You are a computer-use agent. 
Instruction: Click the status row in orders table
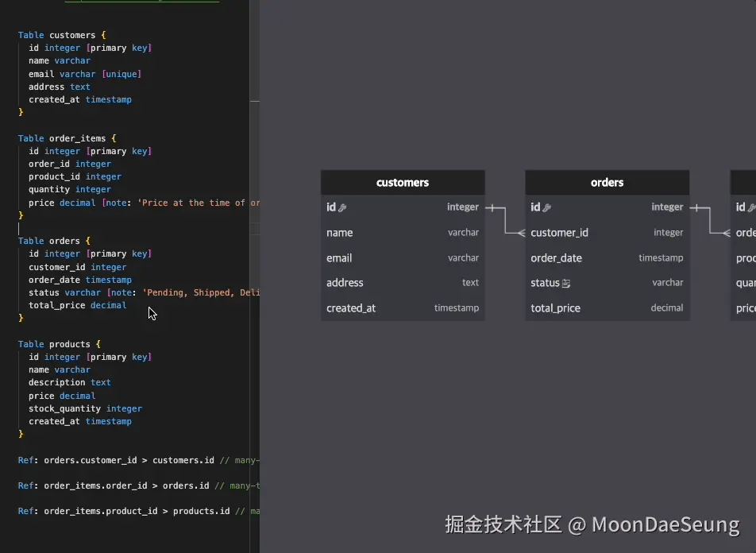pos(607,283)
